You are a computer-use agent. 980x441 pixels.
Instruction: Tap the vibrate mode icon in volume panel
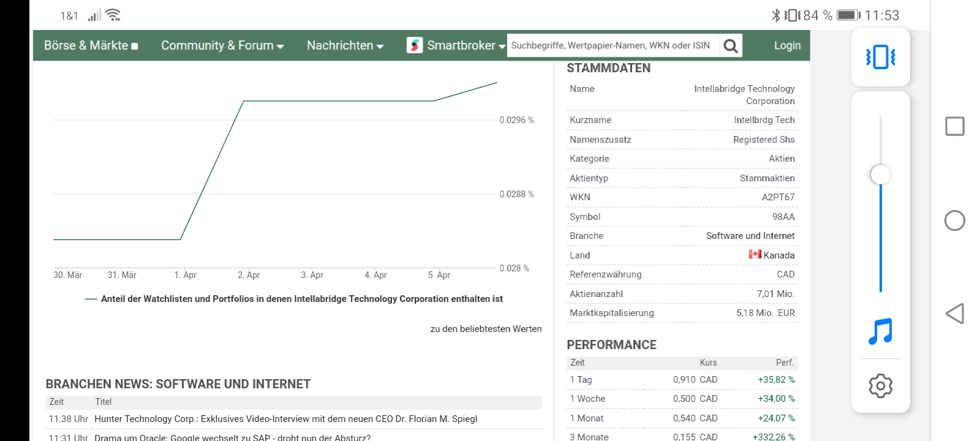[880, 57]
